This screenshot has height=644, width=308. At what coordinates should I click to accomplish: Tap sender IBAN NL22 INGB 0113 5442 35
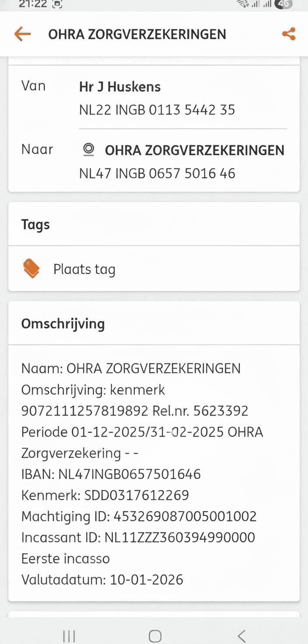click(x=157, y=109)
